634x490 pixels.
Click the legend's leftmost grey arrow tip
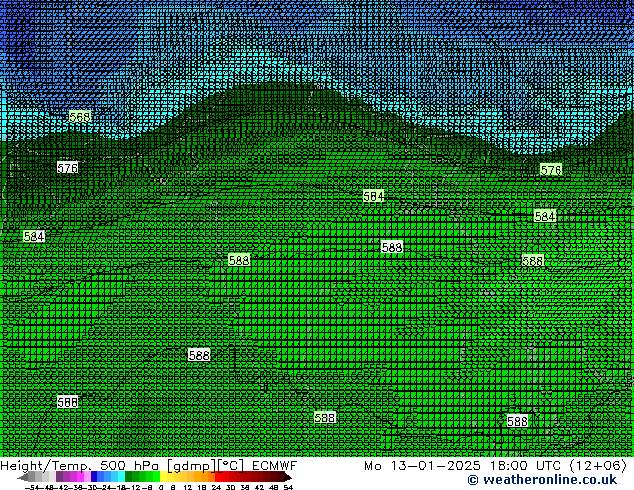coord(22,477)
